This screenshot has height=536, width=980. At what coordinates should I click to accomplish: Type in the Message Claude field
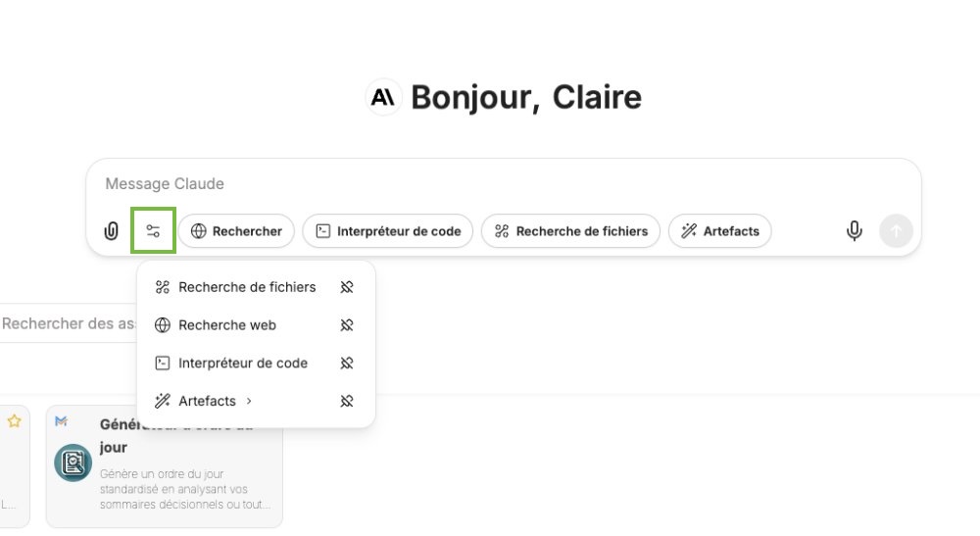(x=490, y=184)
